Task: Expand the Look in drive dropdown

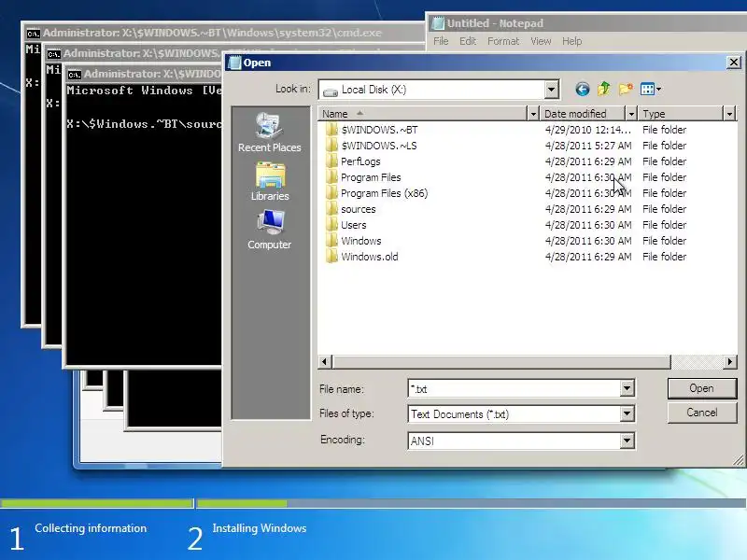Action: [x=551, y=90]
